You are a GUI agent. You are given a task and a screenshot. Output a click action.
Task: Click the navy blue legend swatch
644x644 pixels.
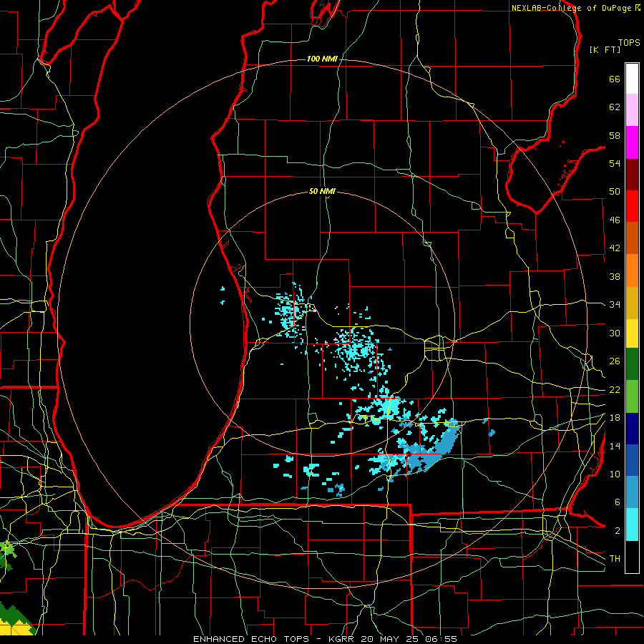pos(632,429)
